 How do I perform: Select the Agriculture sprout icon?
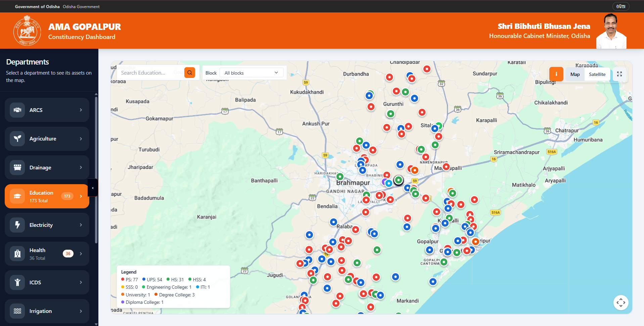point(17,138)
